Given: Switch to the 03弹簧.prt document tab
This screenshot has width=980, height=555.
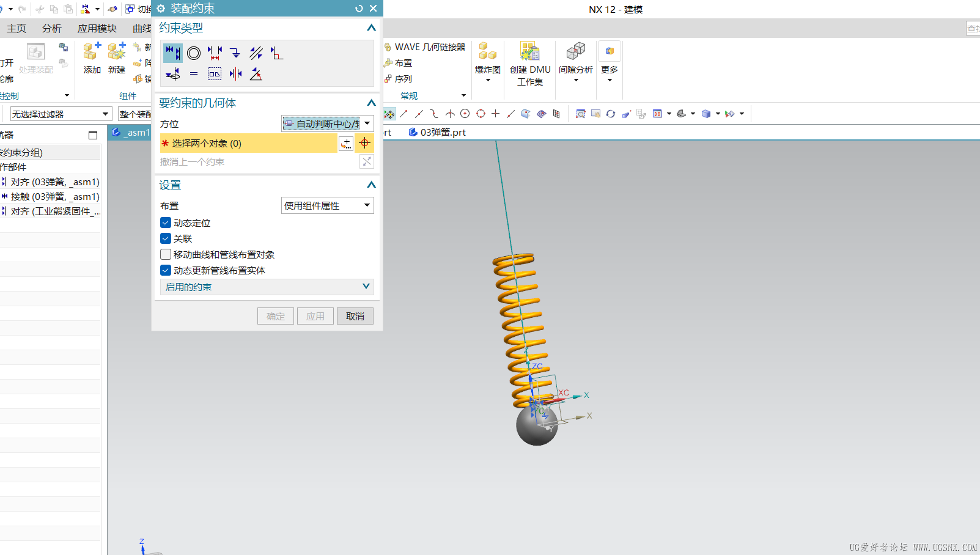Looking at the screenshot, I should (438, 132).
